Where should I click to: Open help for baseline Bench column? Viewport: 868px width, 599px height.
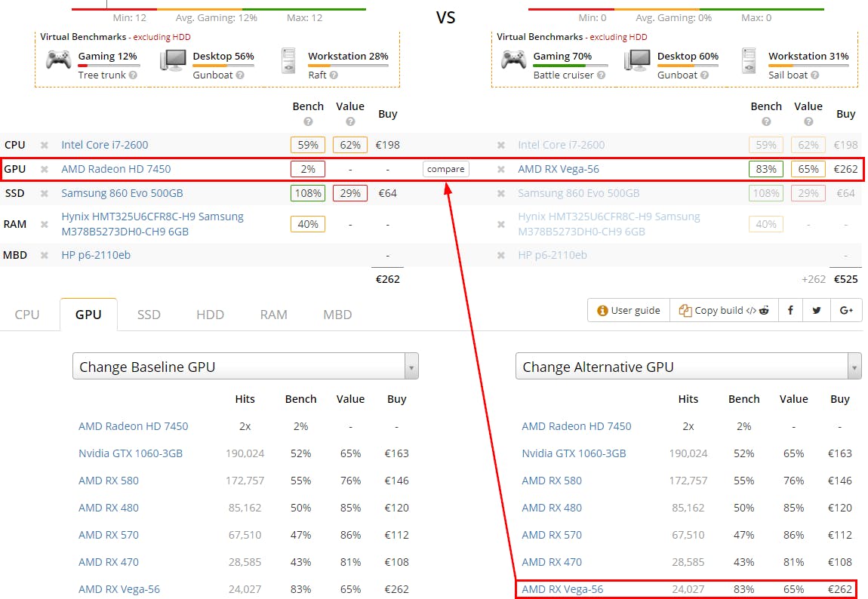[308, 121]
